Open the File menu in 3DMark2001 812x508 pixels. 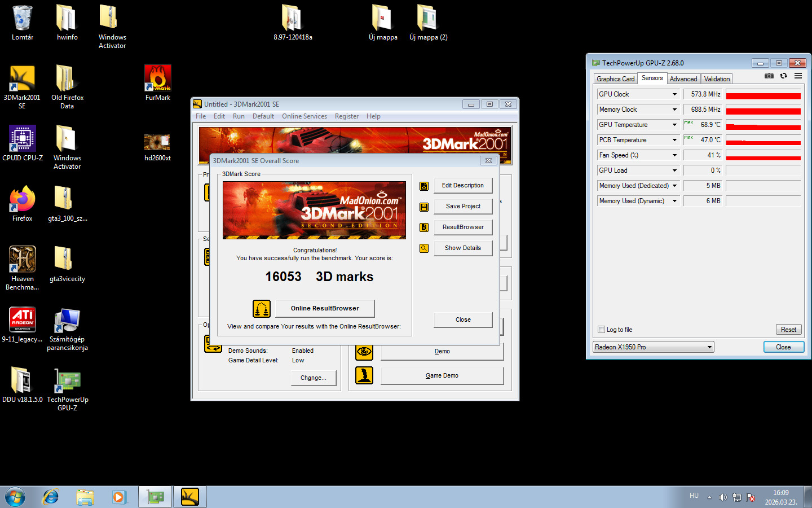pos(201,116)
